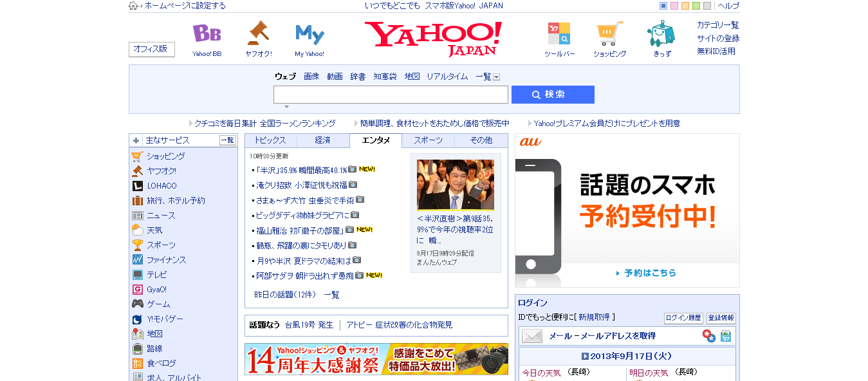Click the 登録情報 button
Image resolution: width=868 pixels, height=381 pixels.
(x=721, y=318)
